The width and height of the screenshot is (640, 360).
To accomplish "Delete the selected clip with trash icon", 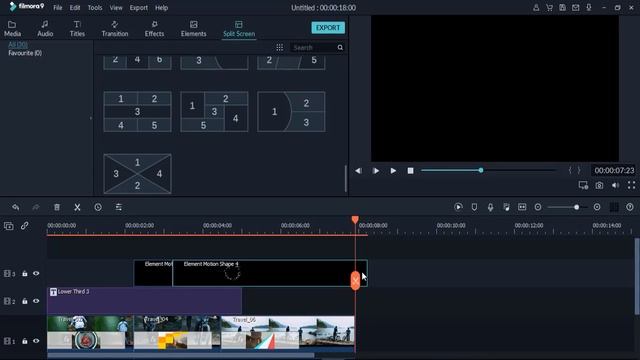I will (57, 207).
